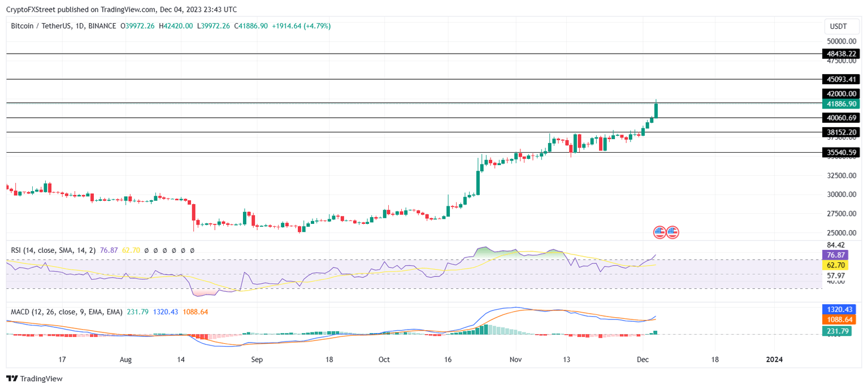The height and width of the screenshot is (389, 868).
Task: Select the 41886.90 current price tag
Action: [x=840, y=103]
